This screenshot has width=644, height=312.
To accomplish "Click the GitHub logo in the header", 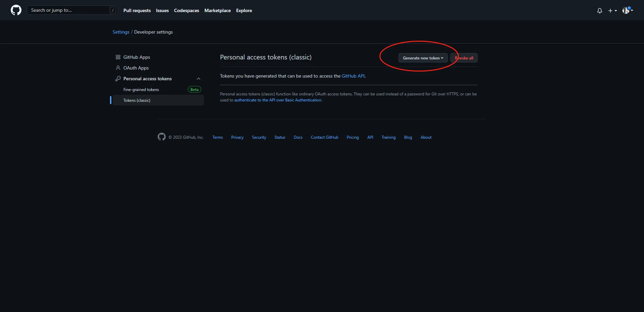I will [16, 10].
